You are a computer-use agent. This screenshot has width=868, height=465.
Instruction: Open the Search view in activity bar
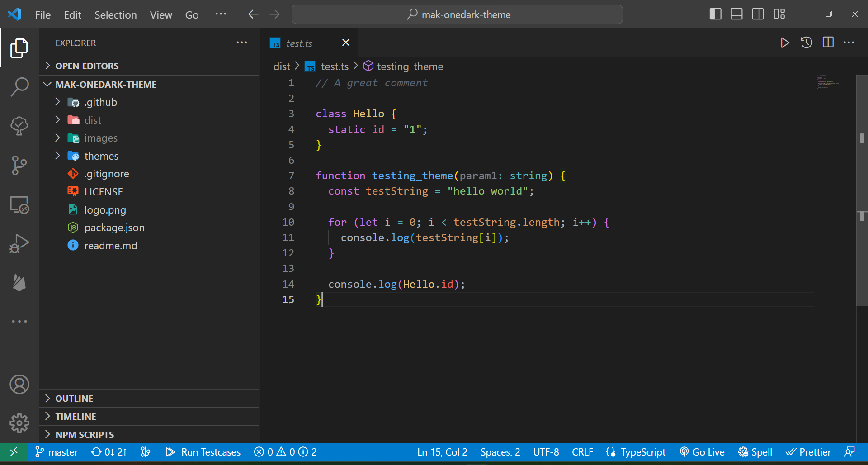[19, 86]
